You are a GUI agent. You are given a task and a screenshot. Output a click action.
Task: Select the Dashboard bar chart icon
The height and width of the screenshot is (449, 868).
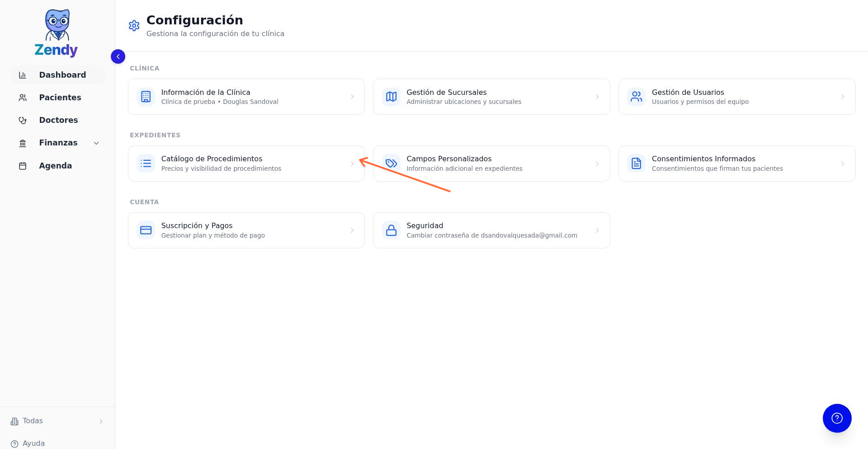click(x=23, y=75)
